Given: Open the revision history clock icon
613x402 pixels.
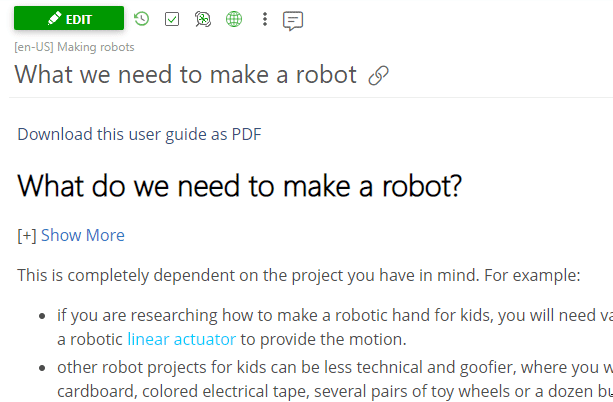Looking at the screenshot, I should click(141, 18).
